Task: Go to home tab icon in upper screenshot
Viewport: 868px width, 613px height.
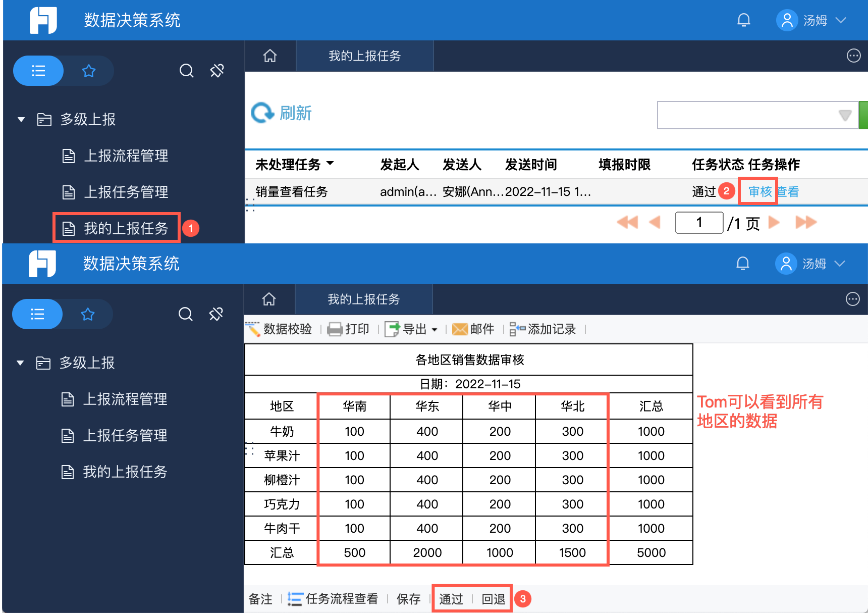Action: pyautogui.click(x=270, y=56)
